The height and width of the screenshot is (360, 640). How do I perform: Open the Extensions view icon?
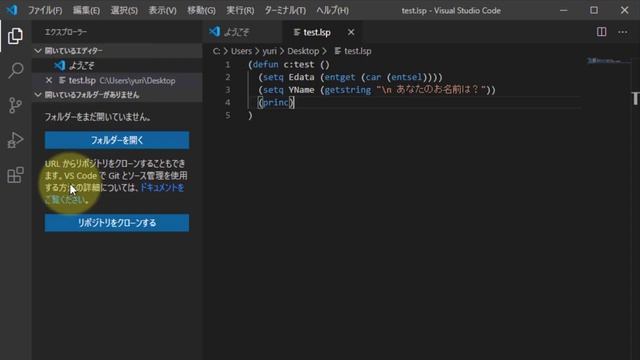(16, 175)
